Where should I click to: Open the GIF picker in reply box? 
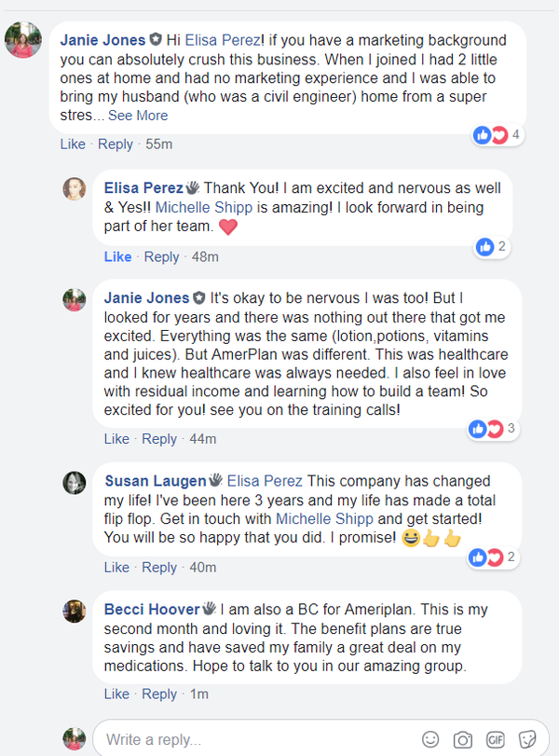pyautogui.click(x=495, y=739)
